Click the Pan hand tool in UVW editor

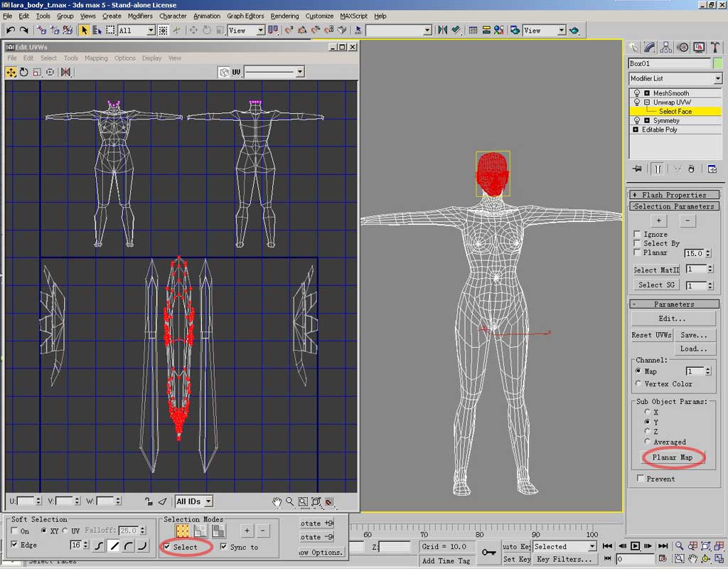(277, 502)
